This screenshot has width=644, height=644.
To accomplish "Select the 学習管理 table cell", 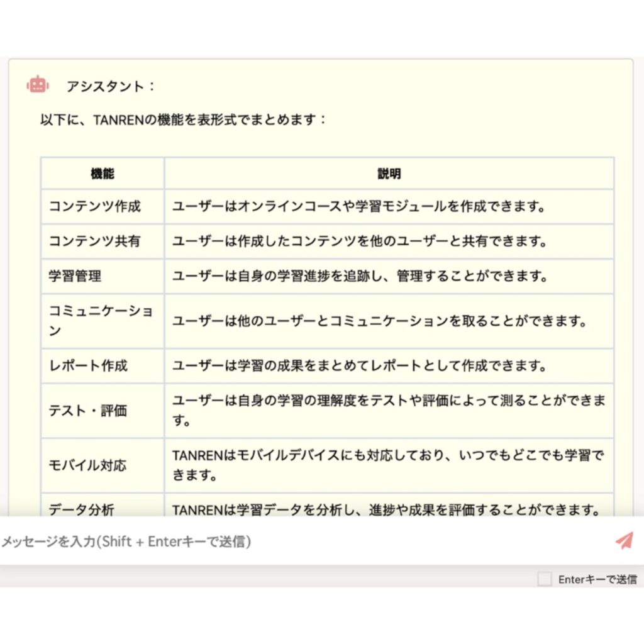I will pyautogui.click(x=75, y=276).
